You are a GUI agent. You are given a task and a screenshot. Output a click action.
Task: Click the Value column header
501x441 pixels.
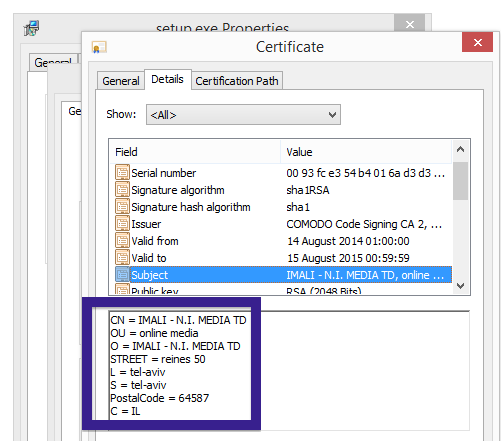[x=366, y=152]
